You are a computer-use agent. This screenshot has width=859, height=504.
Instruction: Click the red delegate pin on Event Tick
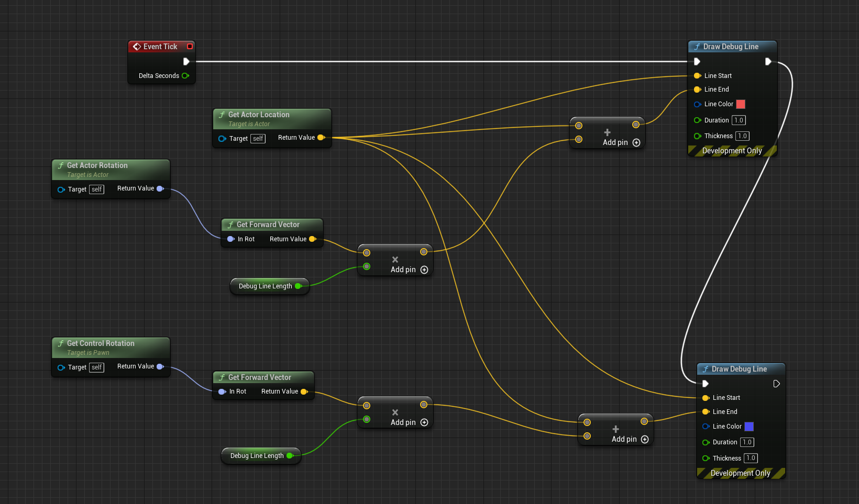pos(190,47)
